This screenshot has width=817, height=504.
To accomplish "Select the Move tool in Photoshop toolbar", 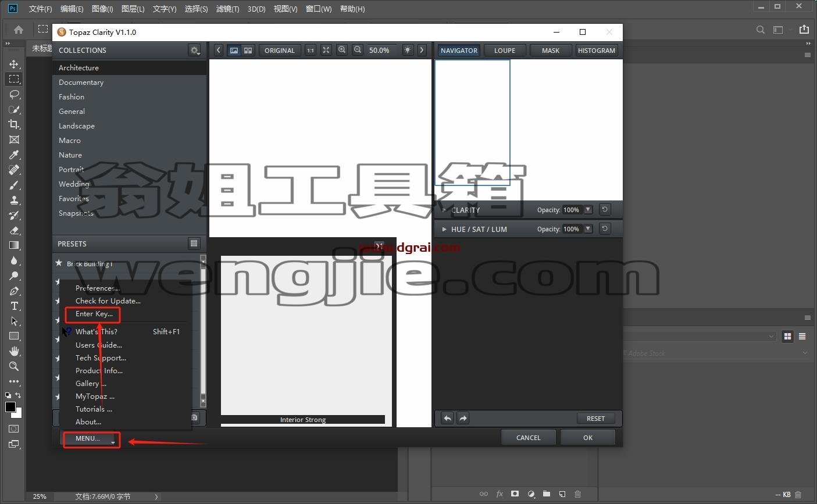I will click(14, 64).
